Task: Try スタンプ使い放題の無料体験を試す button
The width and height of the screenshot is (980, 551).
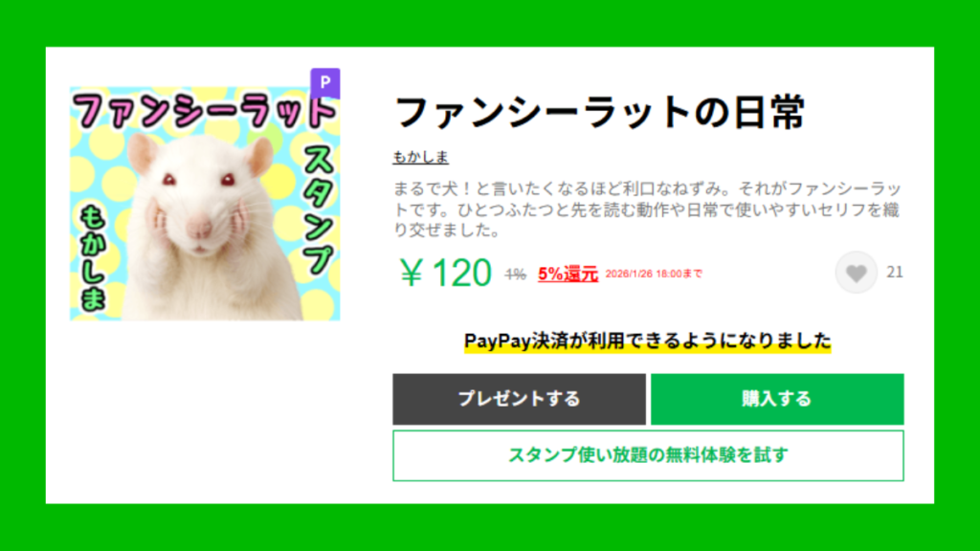Action: (648, 455)
